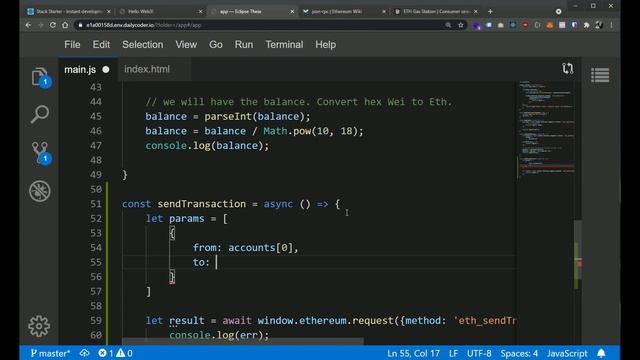Image resolution: width=640 pixels, height=360 pixels.
Task: Open the Terminal menu
Action: coord(284,44)
